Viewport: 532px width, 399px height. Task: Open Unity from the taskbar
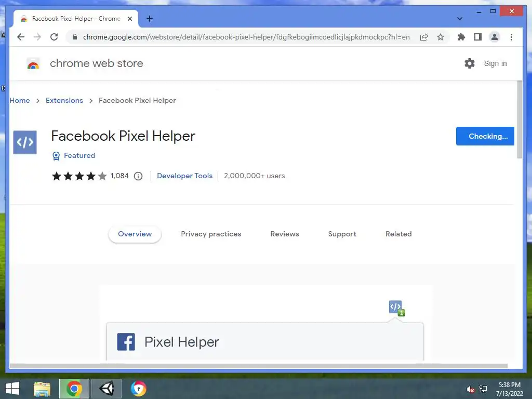click(x=107, y=389)
